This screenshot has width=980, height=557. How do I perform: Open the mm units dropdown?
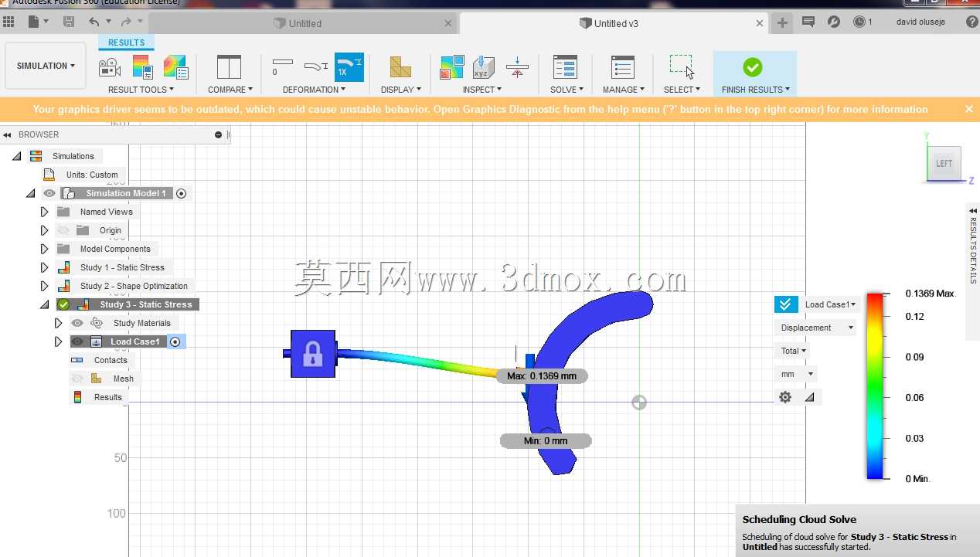click(x=795, y=374)
